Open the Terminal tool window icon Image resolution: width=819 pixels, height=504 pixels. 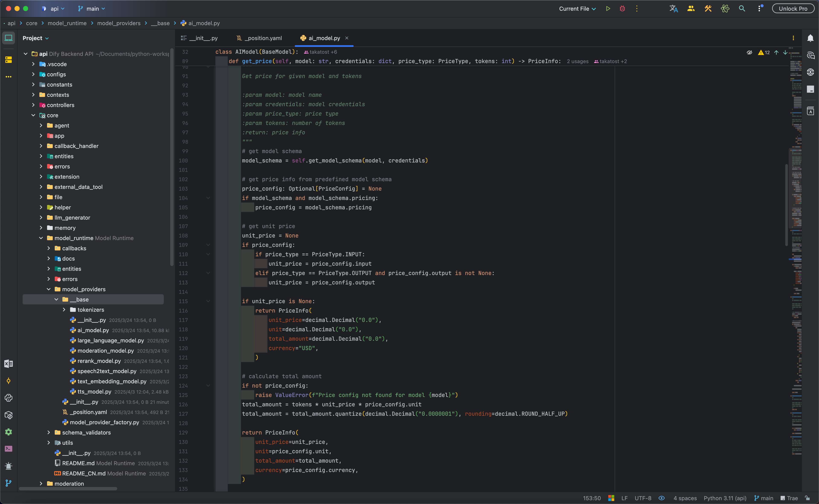(9, 449)
